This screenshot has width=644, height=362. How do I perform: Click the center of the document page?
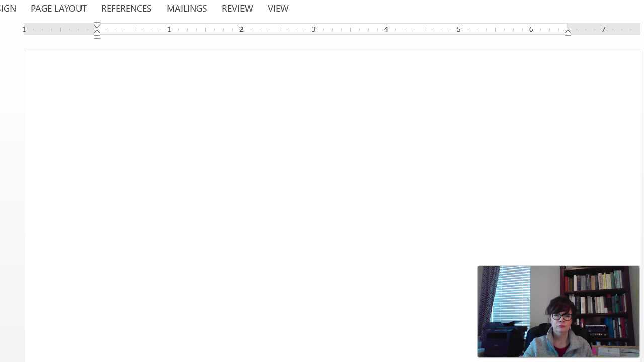(332, 201)
